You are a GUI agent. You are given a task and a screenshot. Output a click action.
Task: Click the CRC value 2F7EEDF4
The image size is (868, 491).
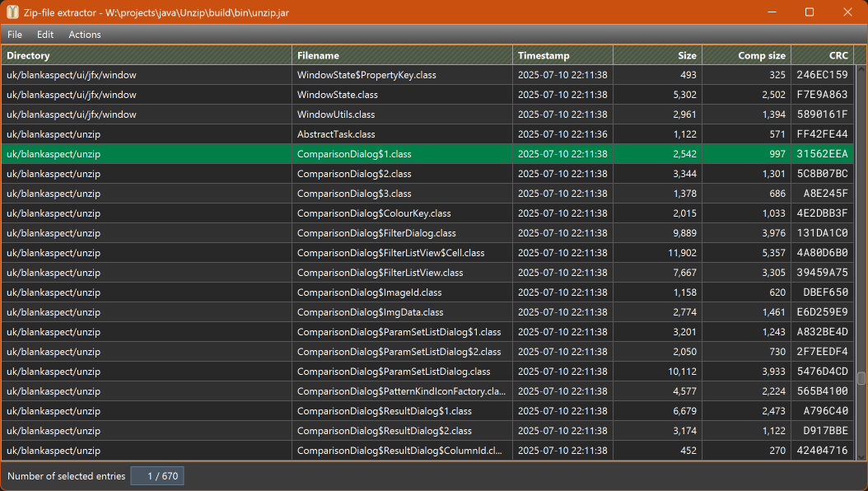[822, 352]
